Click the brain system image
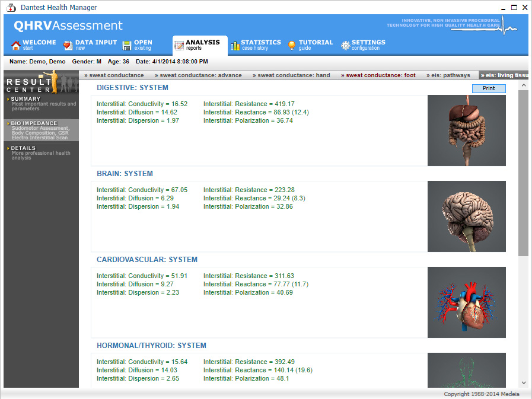 click(467, 216)
